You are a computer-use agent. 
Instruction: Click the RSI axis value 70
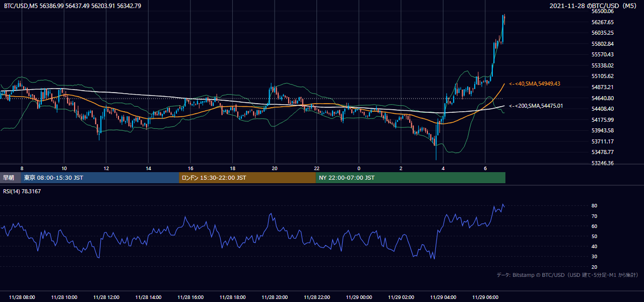pyautogui.click(x=595, y=216)
